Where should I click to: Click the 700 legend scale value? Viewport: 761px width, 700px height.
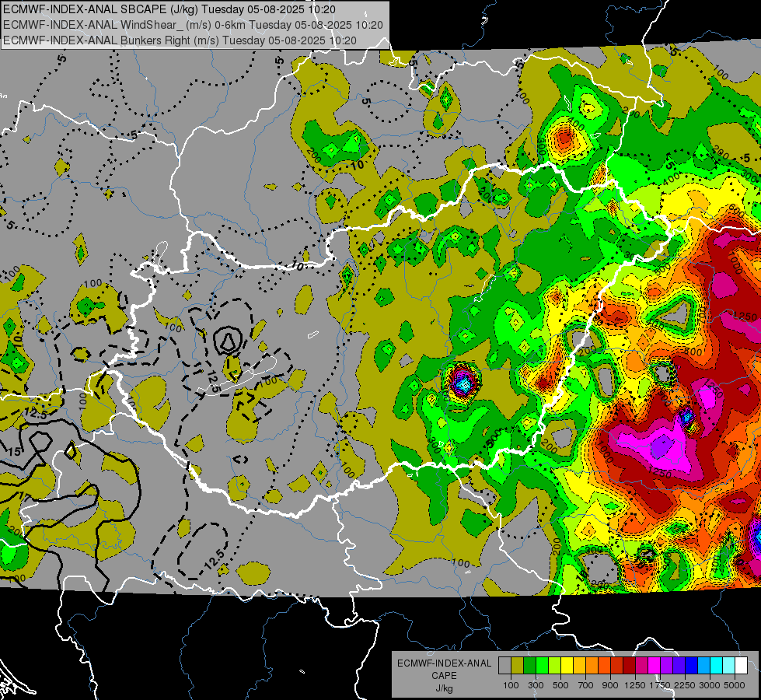[x=586, y=685]
